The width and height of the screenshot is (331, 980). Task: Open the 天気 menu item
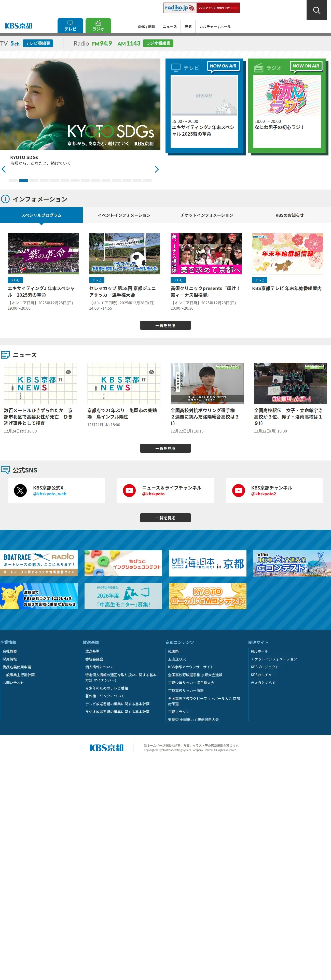coord(188,27)
